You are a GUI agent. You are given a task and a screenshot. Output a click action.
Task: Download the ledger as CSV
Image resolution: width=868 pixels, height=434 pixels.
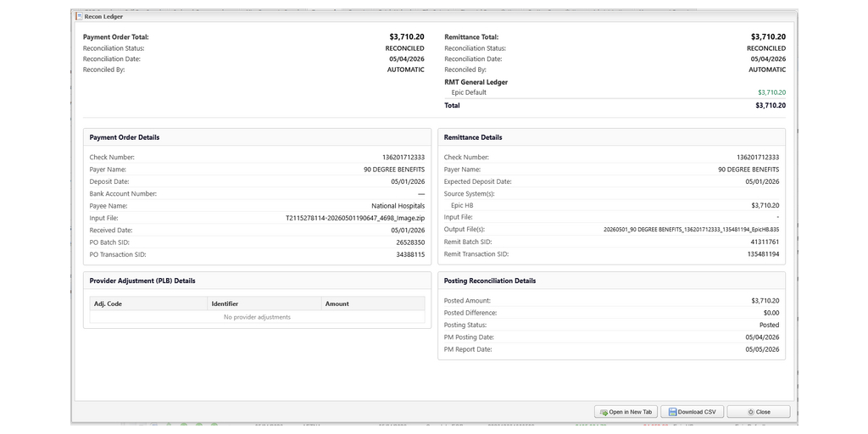coord(692,412)
